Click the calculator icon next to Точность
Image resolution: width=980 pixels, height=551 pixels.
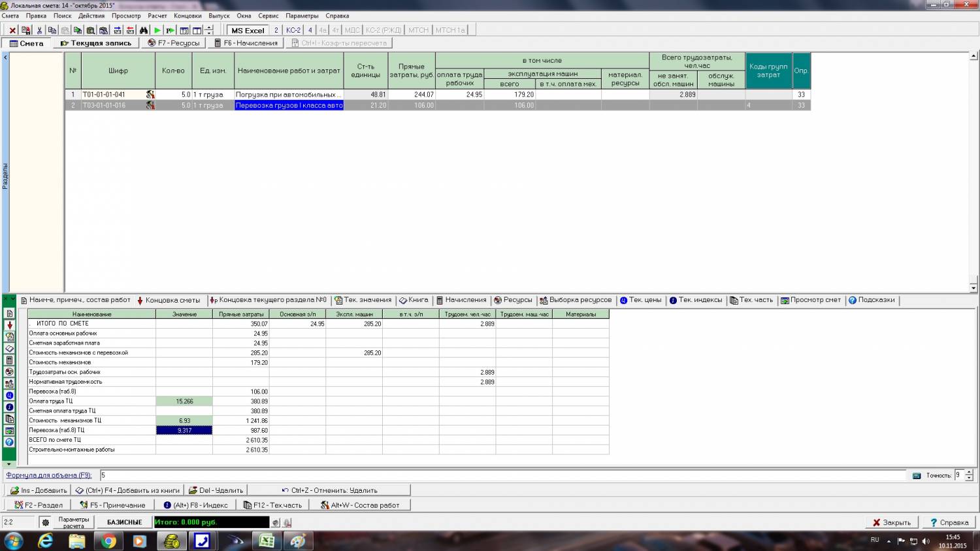[x=917, y=476]
